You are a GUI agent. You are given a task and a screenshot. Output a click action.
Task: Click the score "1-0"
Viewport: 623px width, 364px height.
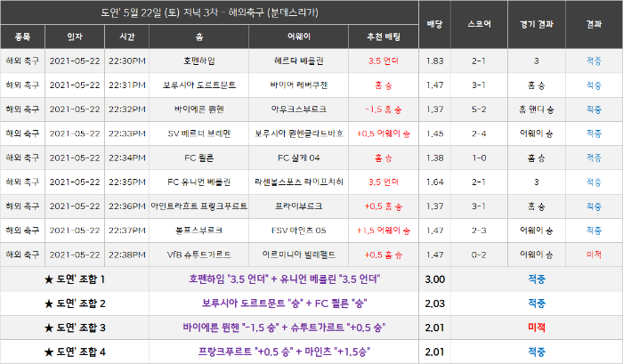point(479,158)
